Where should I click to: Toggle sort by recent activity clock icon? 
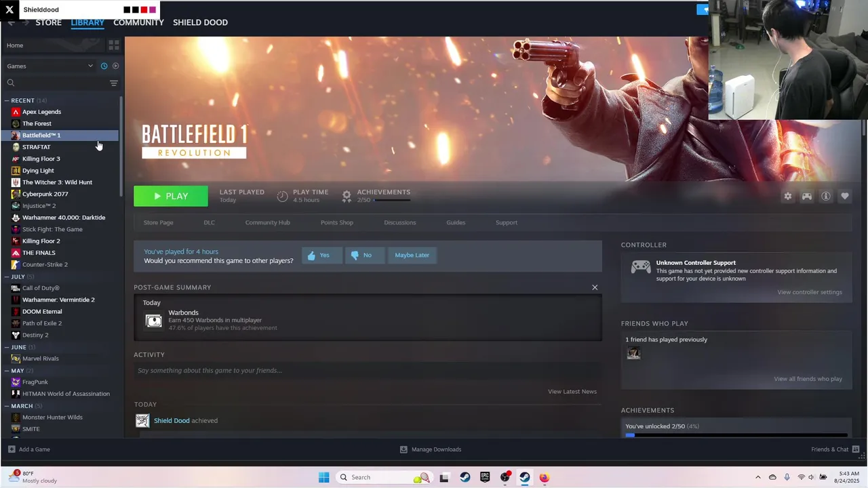click(104, 66)
